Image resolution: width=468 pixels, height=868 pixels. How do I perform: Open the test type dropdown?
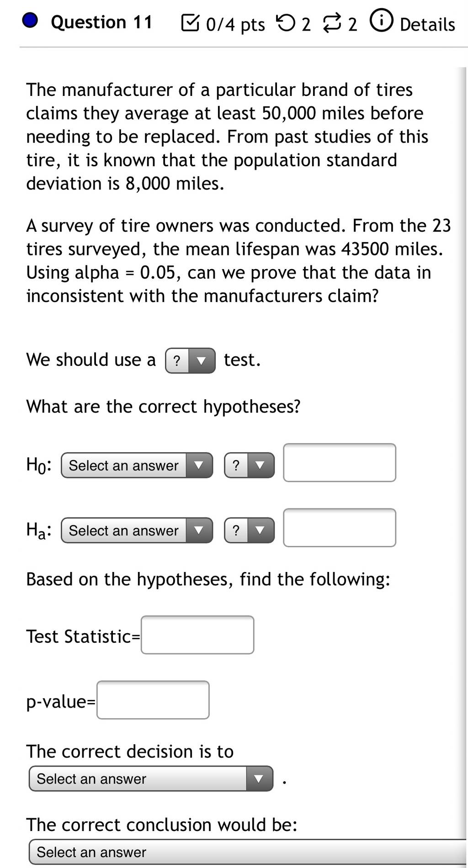190,361
